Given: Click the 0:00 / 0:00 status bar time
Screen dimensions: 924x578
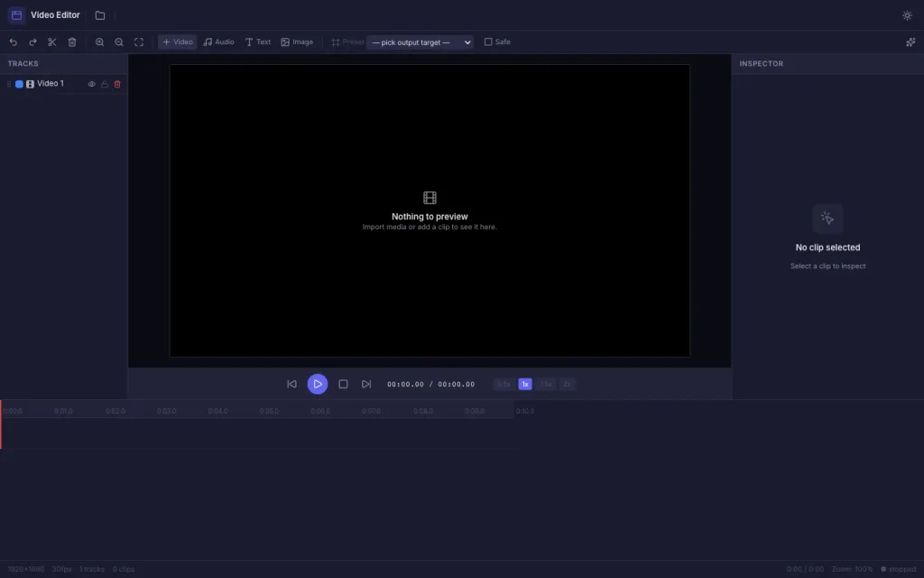Looking at the screenshot, I should pyautogui.click(x=805, y=569).
